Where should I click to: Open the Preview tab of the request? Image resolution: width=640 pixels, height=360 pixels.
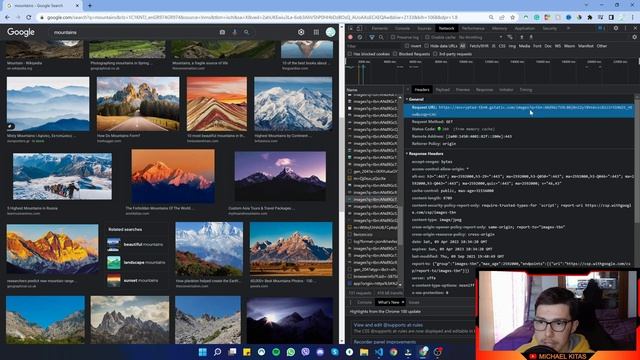463,89
